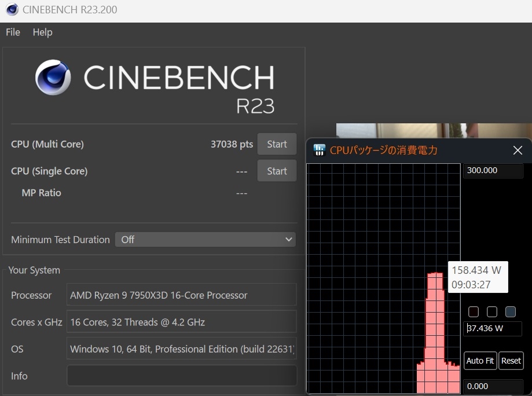Viewport: 532px width, 396px height.
Task: Click the Your System heading
Action: pyautogui.click(x=34, y=270)
